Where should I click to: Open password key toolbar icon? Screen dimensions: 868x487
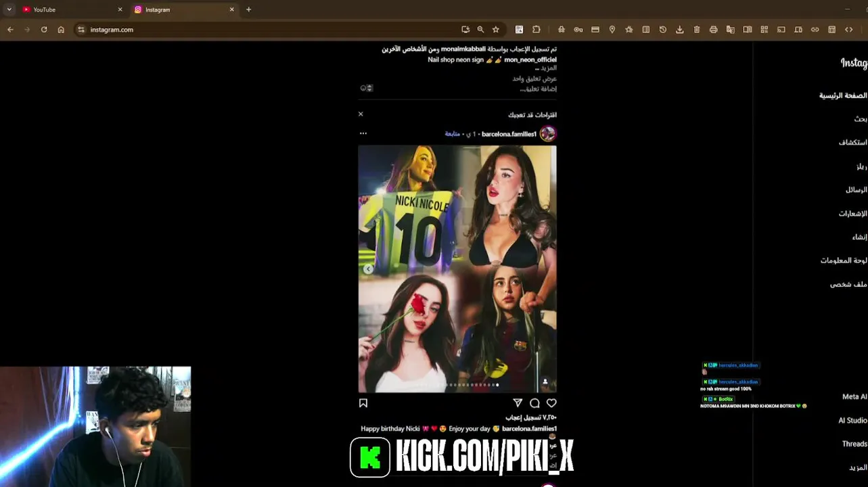click(x=578, y=30)
